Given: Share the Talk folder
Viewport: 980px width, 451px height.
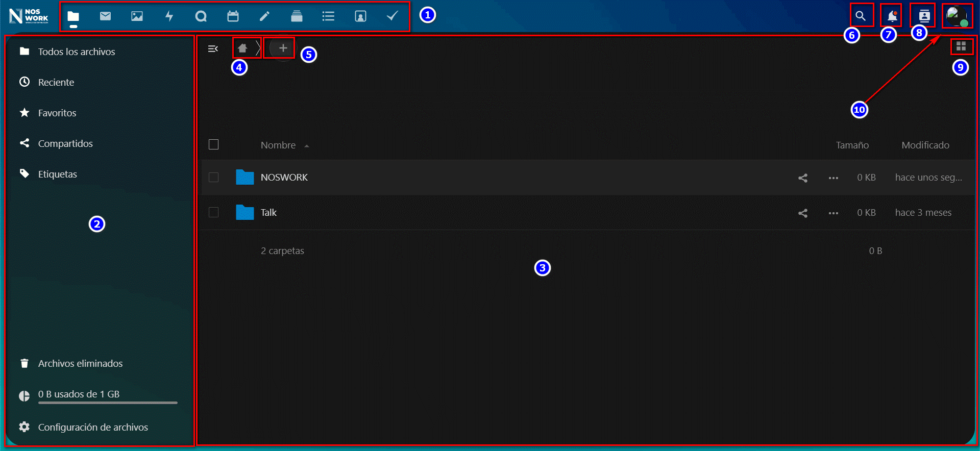Looking at the screenshot, I should click(803, 213).
